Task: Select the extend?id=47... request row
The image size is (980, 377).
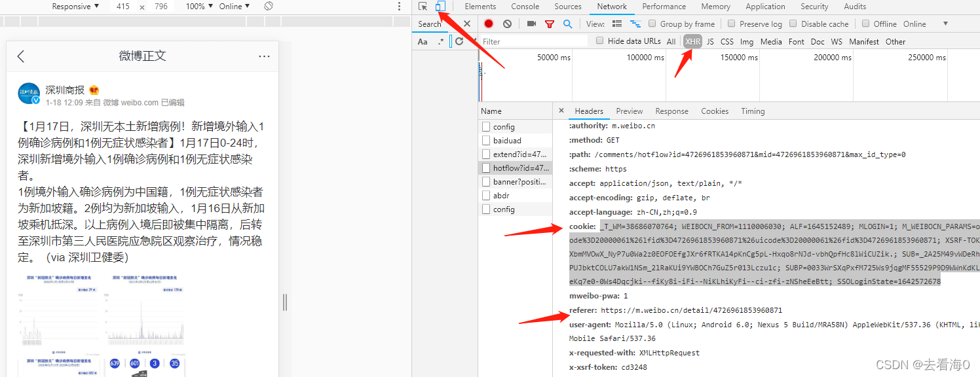Action: tap(516, 154)
